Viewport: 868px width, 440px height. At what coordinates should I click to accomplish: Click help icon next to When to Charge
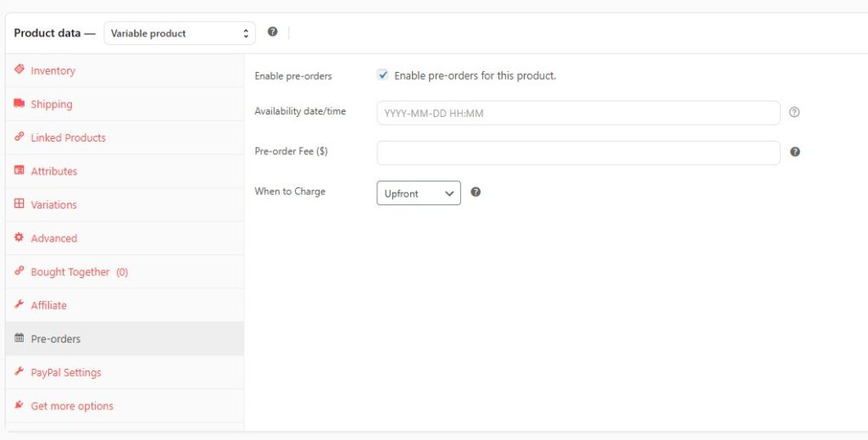[476, 192]
